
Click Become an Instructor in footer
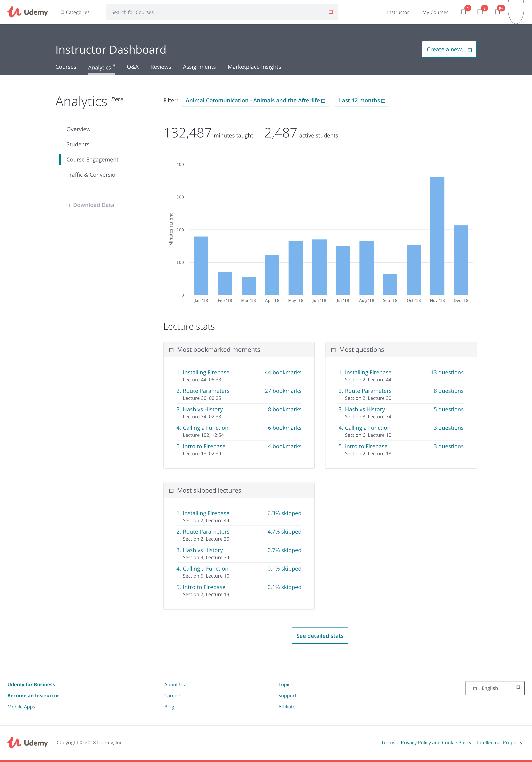33,696
